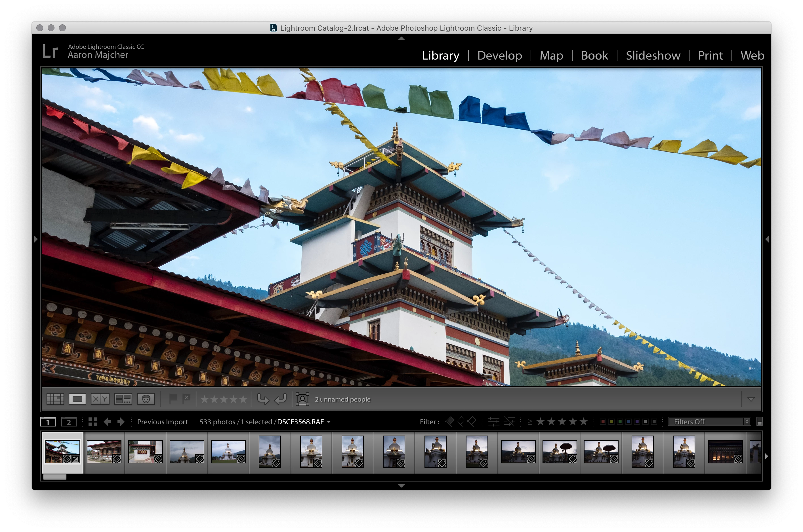Viewport: 803px width, 532px height.
Task: Click Draw Face Region tool
Action: [302, 399]
